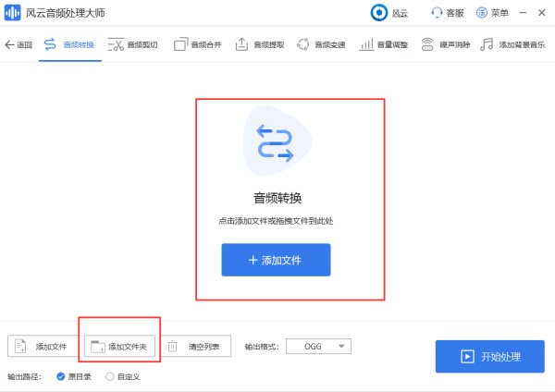Click the 音频转换 heading text

tap(277, 198)
